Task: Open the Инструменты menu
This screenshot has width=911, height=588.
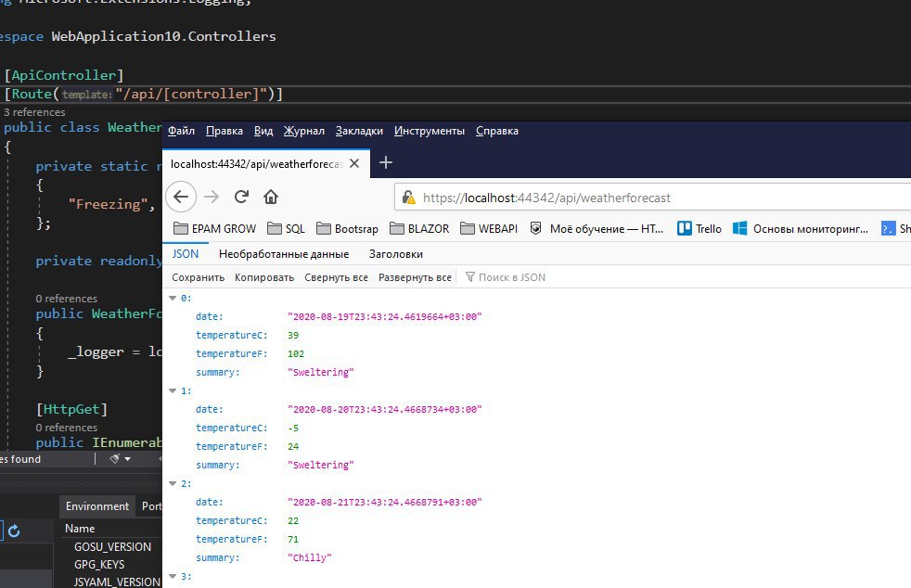Action: tap(429, 131)
